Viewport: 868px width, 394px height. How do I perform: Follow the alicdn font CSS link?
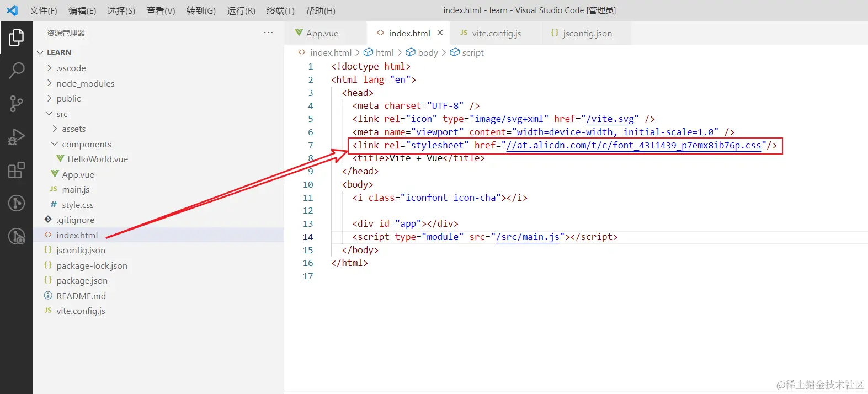pos(634,145)
